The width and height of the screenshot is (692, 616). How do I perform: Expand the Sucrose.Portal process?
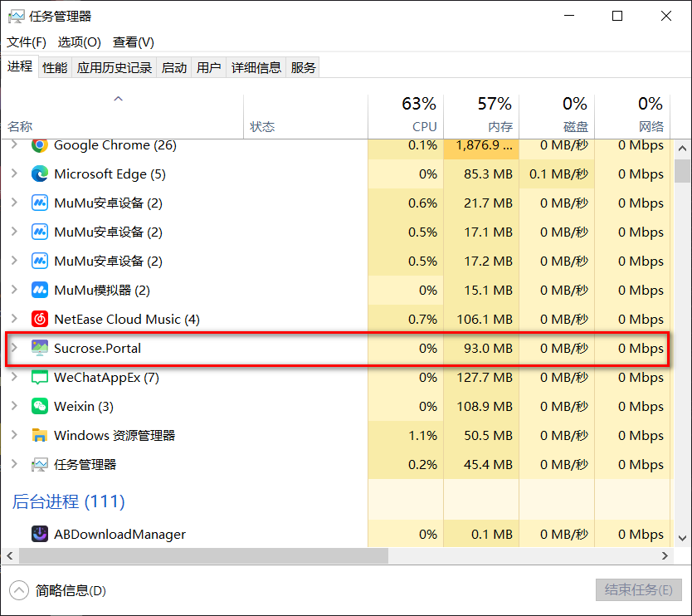pyautogui.click(x=14, y=348)
